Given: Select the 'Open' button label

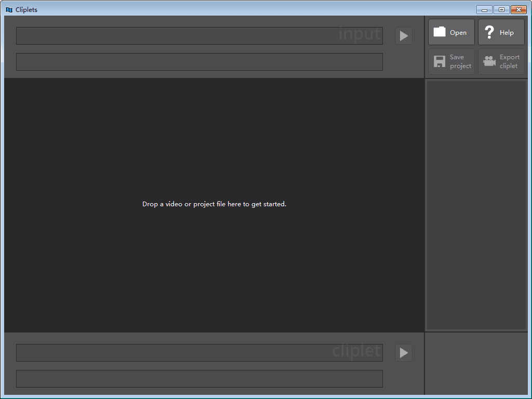Looking at the screenshot, I should pyautogui.click(x=458, y=33).
